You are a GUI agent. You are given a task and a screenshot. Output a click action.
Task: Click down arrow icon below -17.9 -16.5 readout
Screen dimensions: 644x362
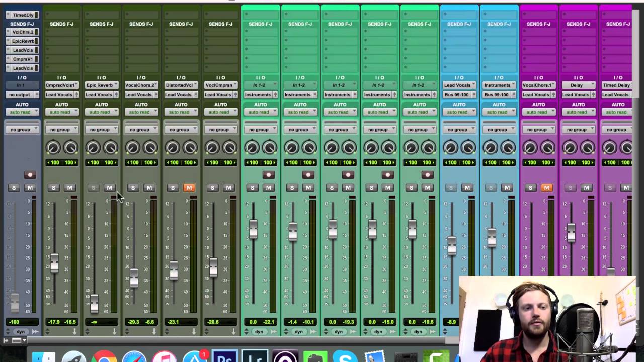pos(74,332)
